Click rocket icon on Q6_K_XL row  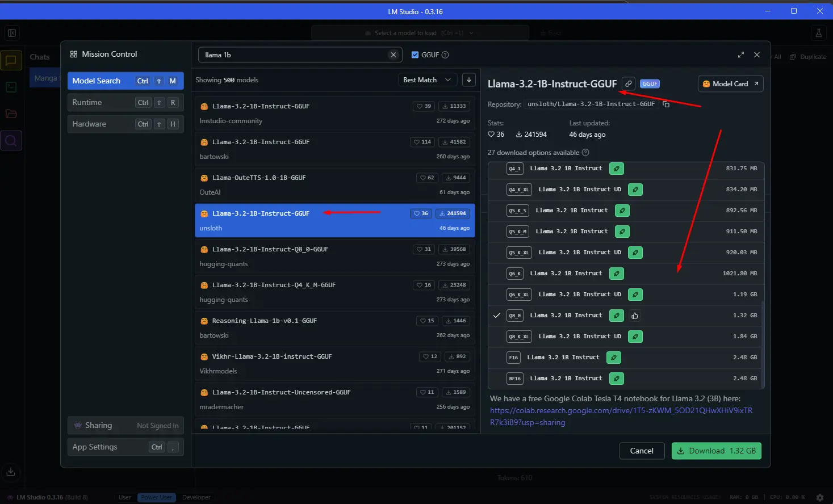[635, 295]
